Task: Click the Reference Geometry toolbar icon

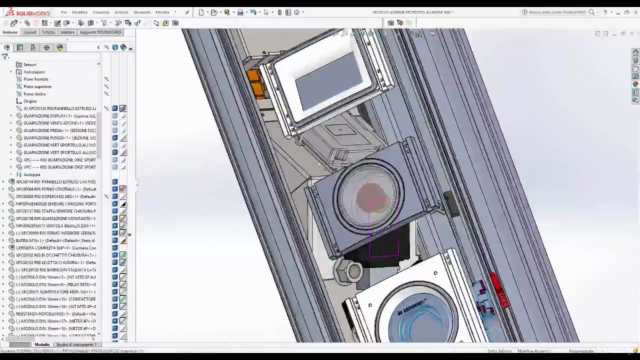Action: [104, 23]
